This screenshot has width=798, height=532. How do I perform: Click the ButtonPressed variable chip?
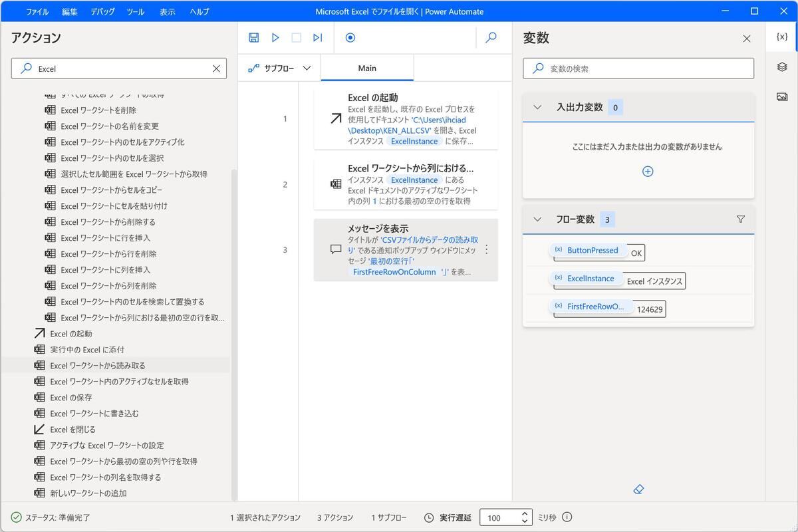589,251
